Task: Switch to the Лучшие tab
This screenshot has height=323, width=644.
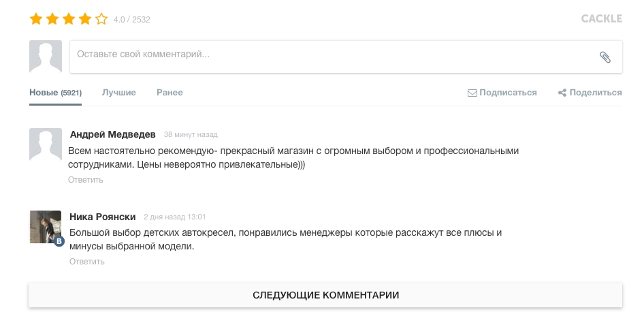Action: (x=118, y=93)
